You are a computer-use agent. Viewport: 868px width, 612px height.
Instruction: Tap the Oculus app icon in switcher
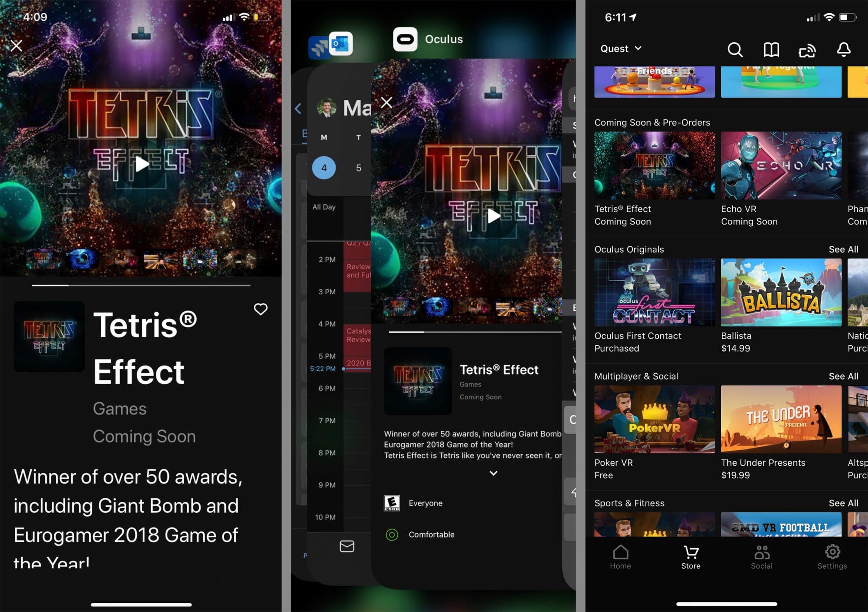coord(405,39)
